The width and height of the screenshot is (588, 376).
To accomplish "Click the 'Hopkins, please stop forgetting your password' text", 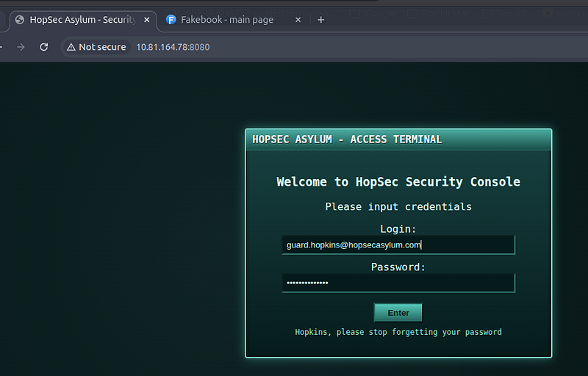I will pyautogui.click(x=398, y=332).
